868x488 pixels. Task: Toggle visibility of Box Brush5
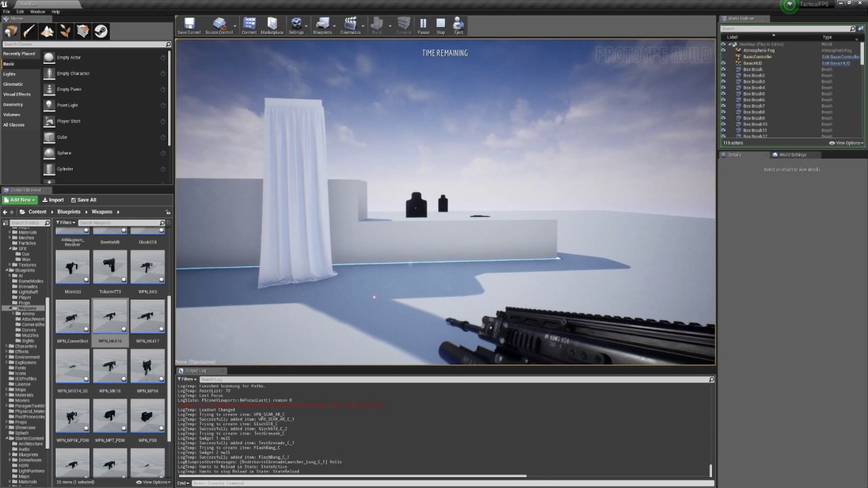(723, 94)
